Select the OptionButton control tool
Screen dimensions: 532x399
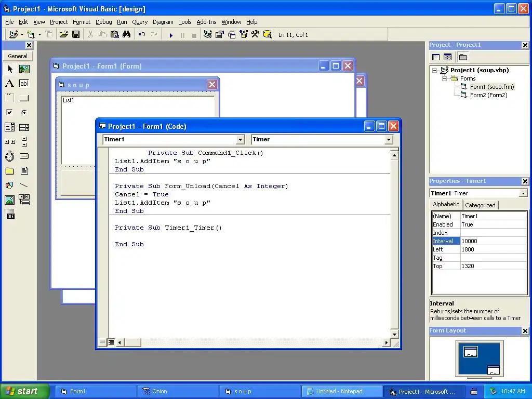pyautogui.click(x=24, y=112)
